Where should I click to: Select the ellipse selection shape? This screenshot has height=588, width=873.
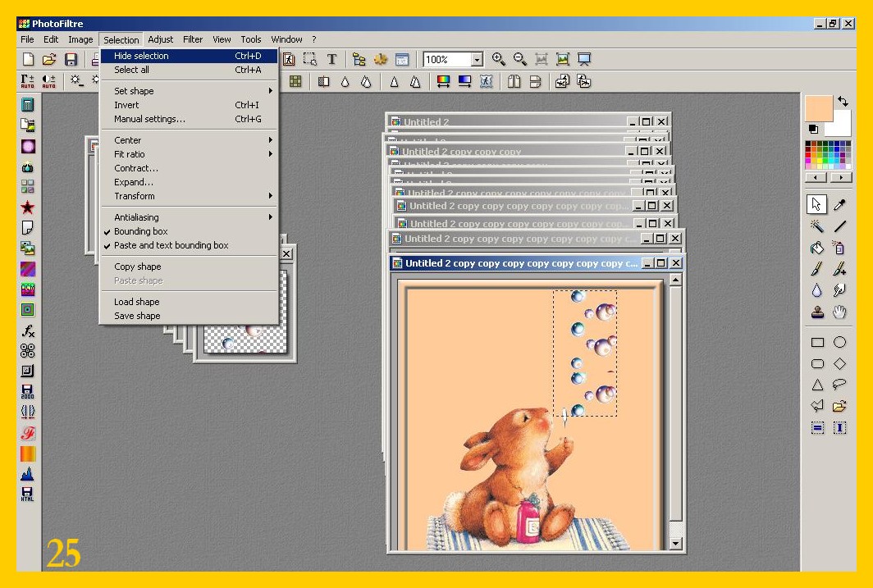[x=839, y=343]
